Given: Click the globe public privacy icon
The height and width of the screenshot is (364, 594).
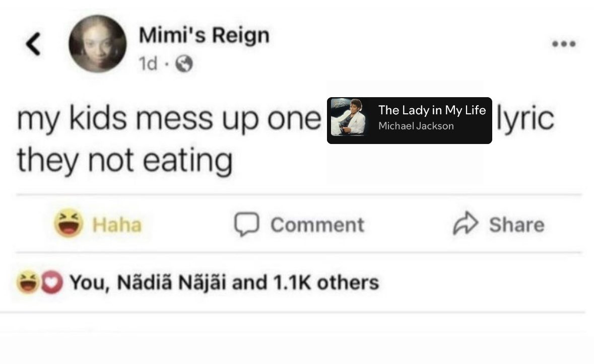Looking at the screenshot, I should [x=184, y=63].
